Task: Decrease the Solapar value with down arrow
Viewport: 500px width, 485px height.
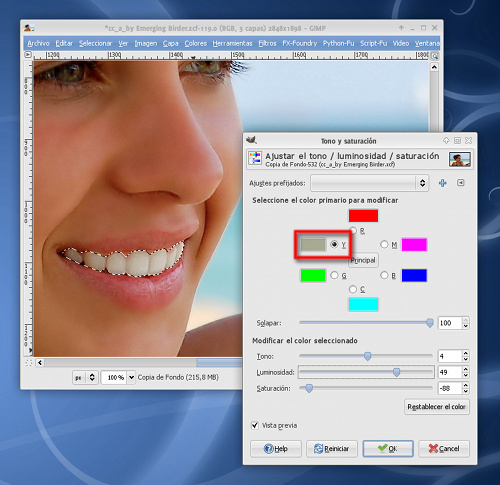Action: click(x=466, y=326)
